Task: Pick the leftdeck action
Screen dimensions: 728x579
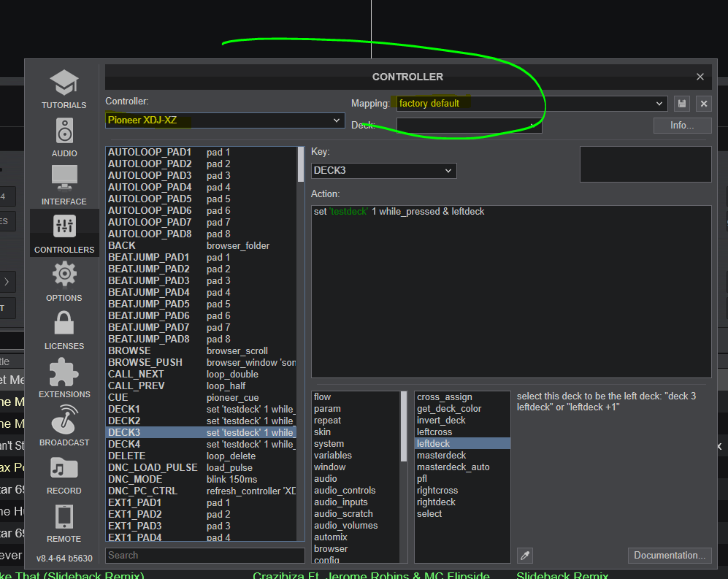Action: (462, 444)
